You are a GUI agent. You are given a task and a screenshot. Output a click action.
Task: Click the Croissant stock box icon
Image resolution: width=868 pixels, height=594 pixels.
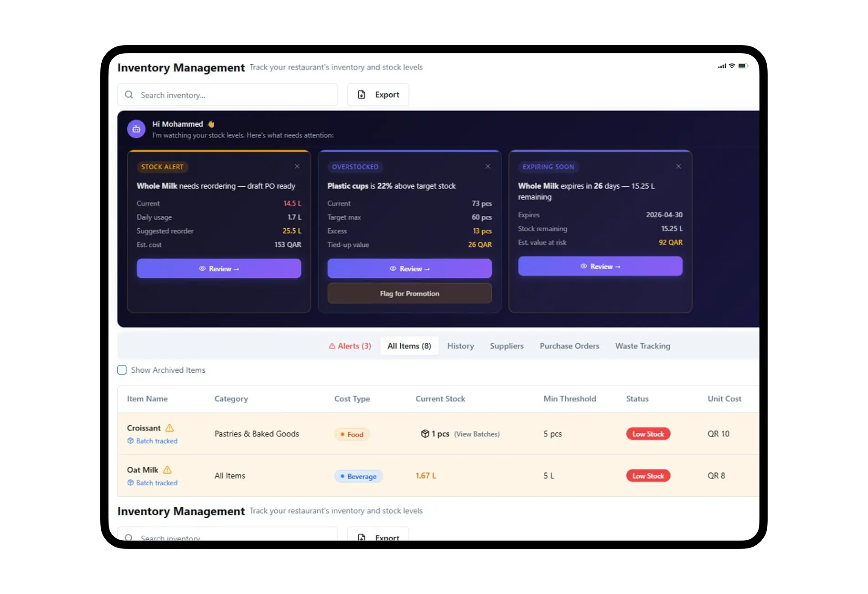coord(425,434)
